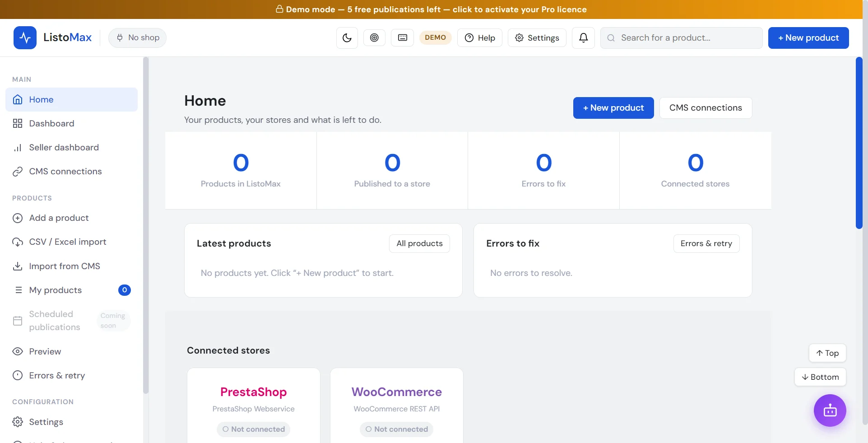Open Add a product in sidebar

pos(71,218)
